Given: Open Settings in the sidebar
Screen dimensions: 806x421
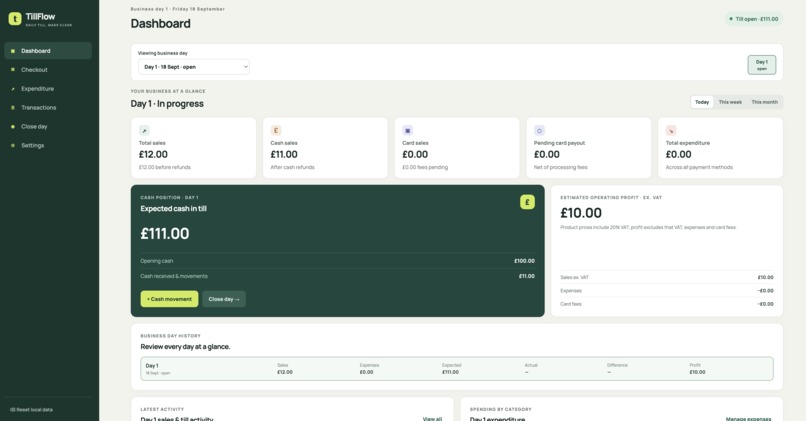Looking at the screenshot, I should click(48, 145).
